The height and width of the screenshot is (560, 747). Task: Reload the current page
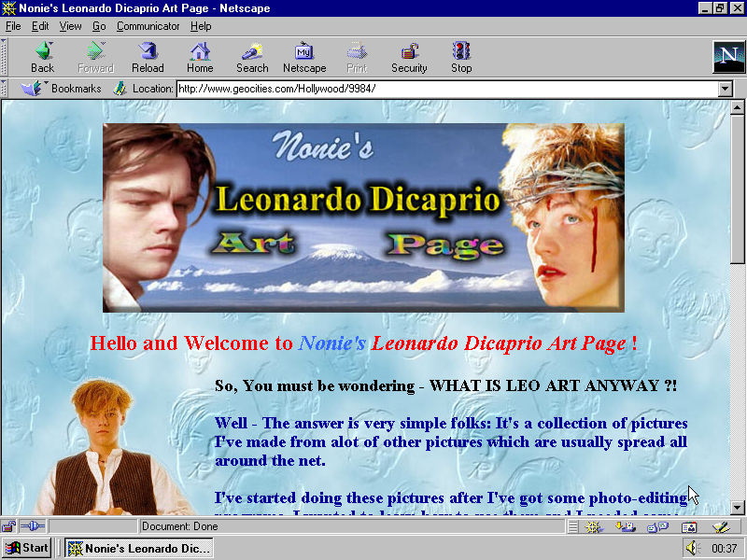(x=148, y=57)
